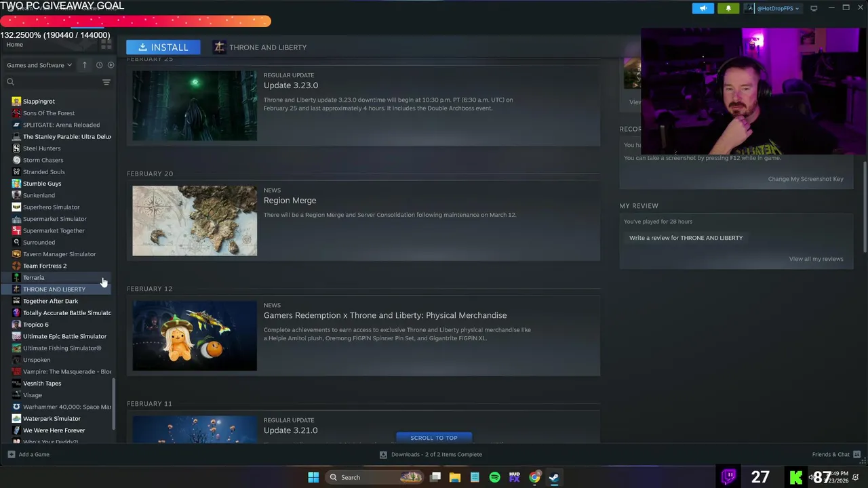Click the INSTALL button
Viewport: 868px width, 488px height.
pyautogui.click(x=163, y=47)
